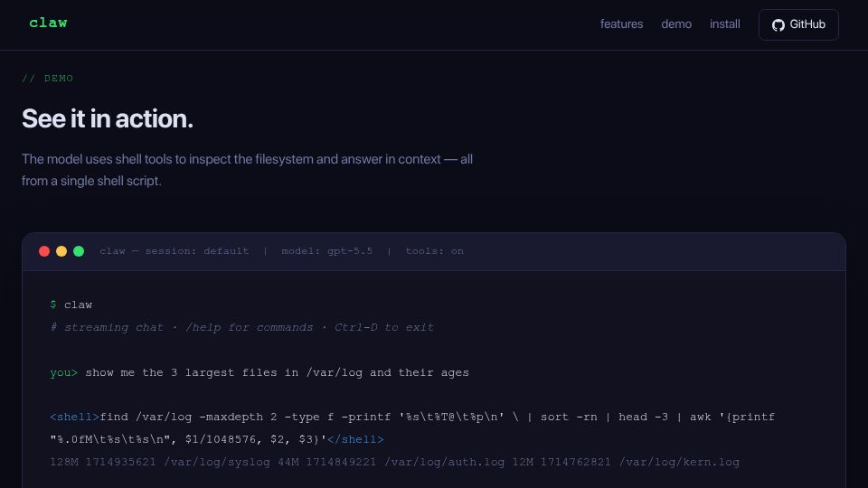
Task: Click the '# streaming chat' comment line
Action: (x=241, y=327)
